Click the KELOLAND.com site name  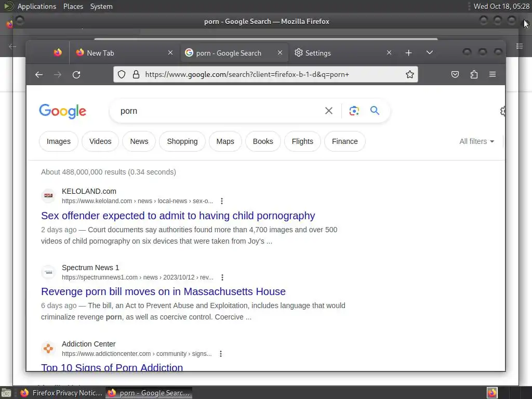(x=89, y=191)
